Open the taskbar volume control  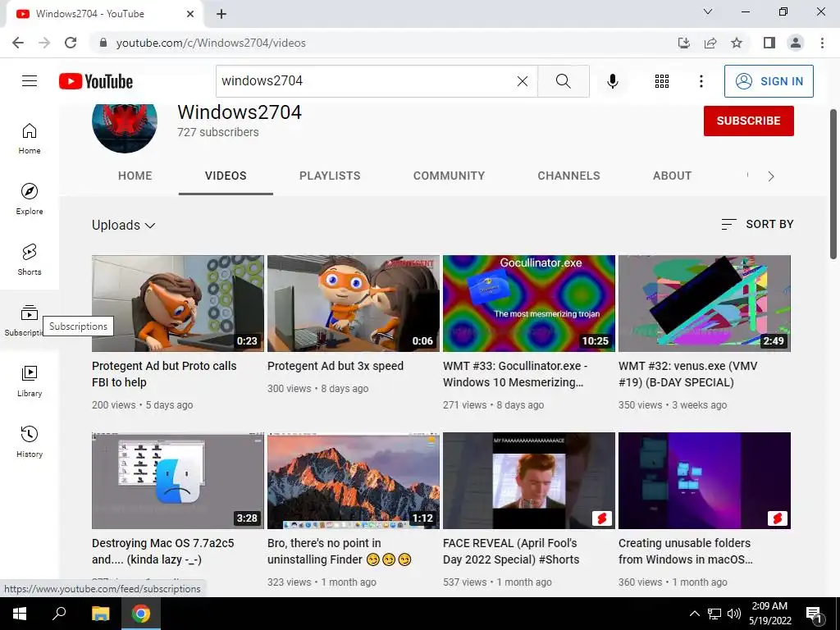[x=734, y=614]
